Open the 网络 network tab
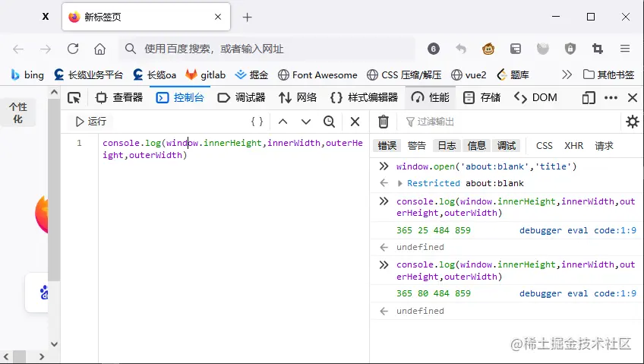This screenshot has width=644, height=364. coord(298,98)
